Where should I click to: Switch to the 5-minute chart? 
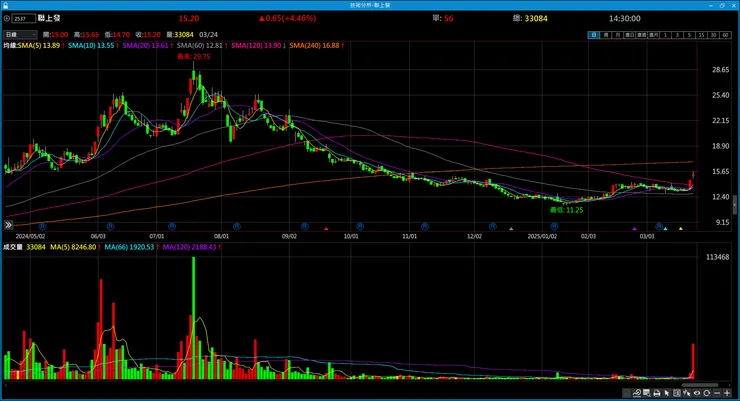(x=689, y=35)
